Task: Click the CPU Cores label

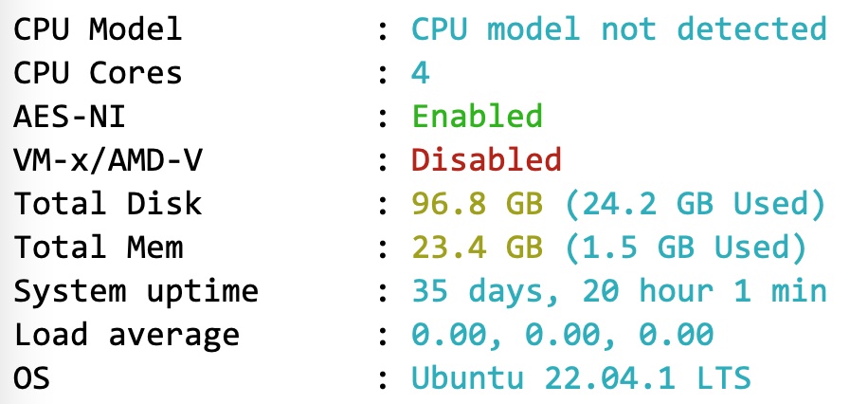Action: [x=97, y=72]
